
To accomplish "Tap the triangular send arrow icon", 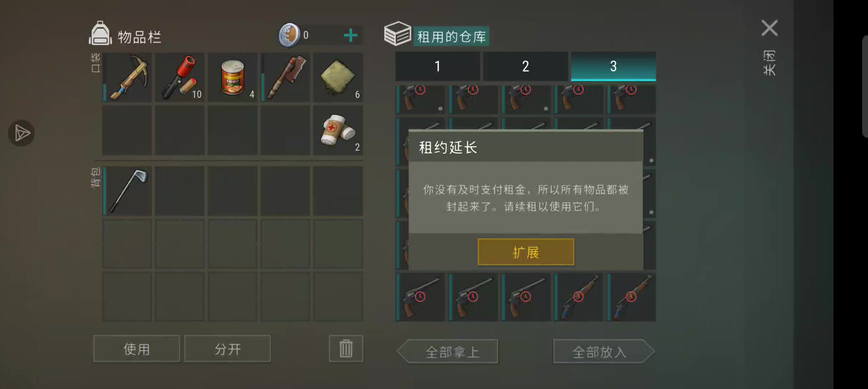I will click(22, 133).
